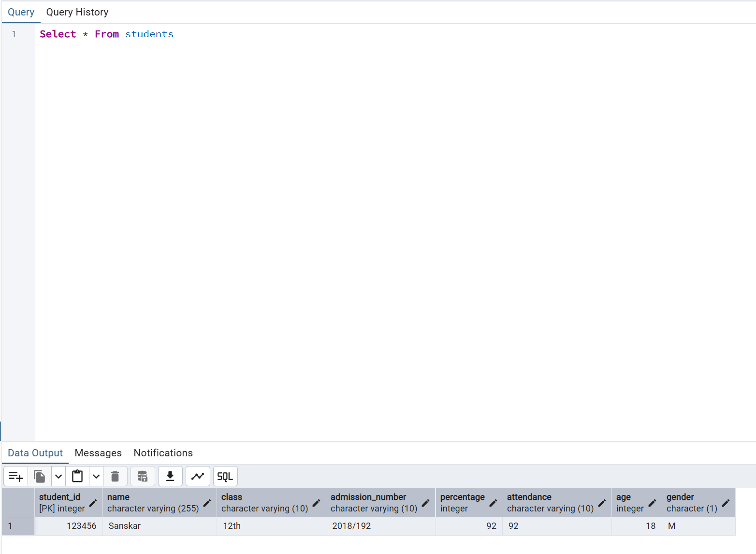
Task: Click edit pencil on gender column
Action: (726, 503)
